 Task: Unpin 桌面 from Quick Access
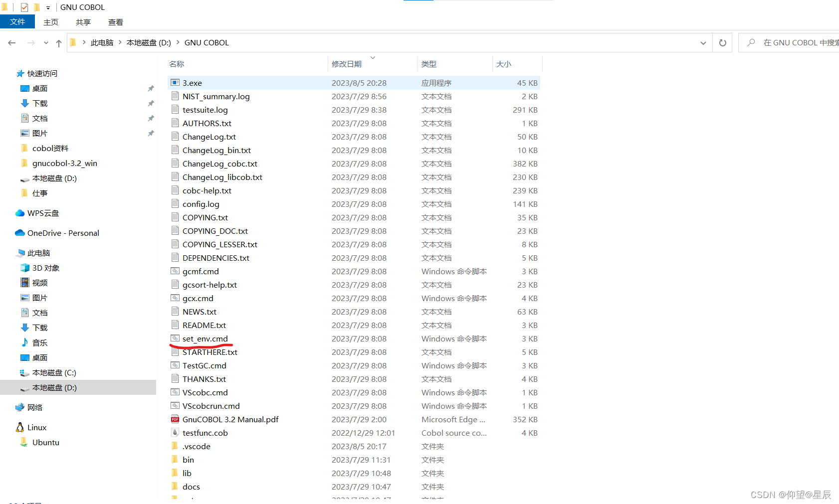[x=151, y=88]
